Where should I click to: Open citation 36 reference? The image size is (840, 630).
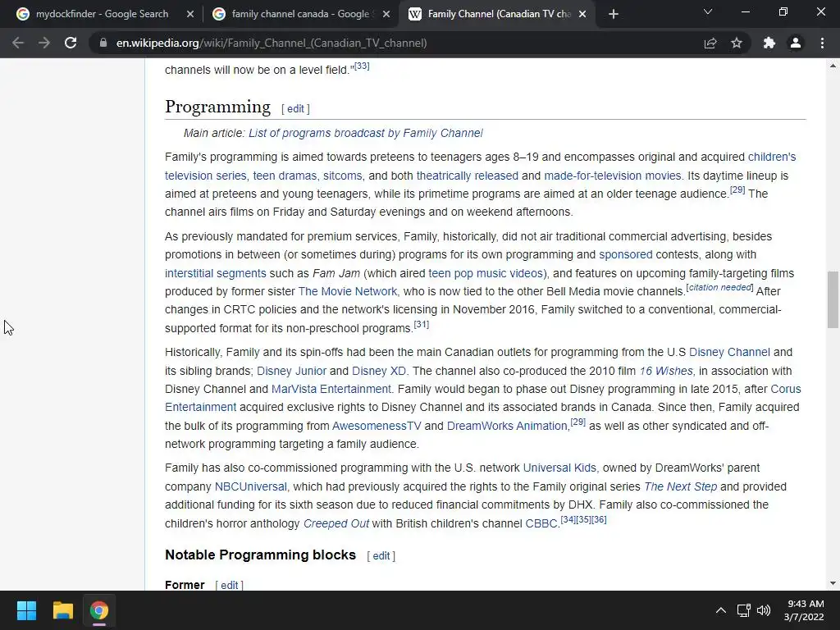(x=599, y=519)
